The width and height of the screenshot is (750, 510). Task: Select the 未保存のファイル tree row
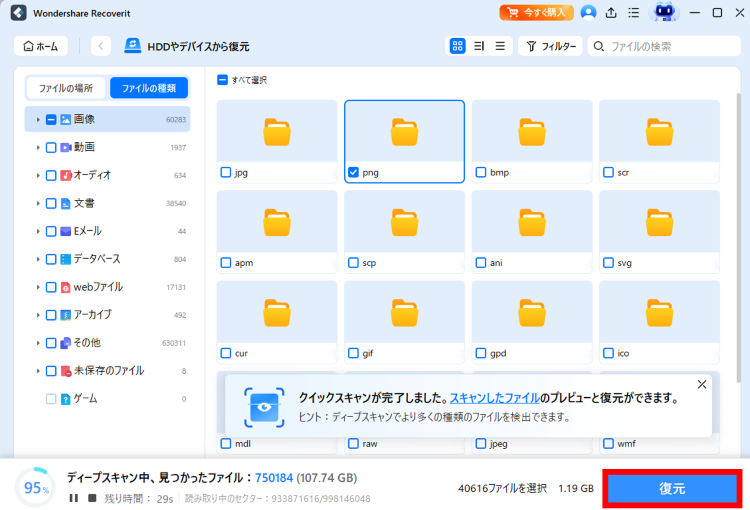(x=107, y=371)
